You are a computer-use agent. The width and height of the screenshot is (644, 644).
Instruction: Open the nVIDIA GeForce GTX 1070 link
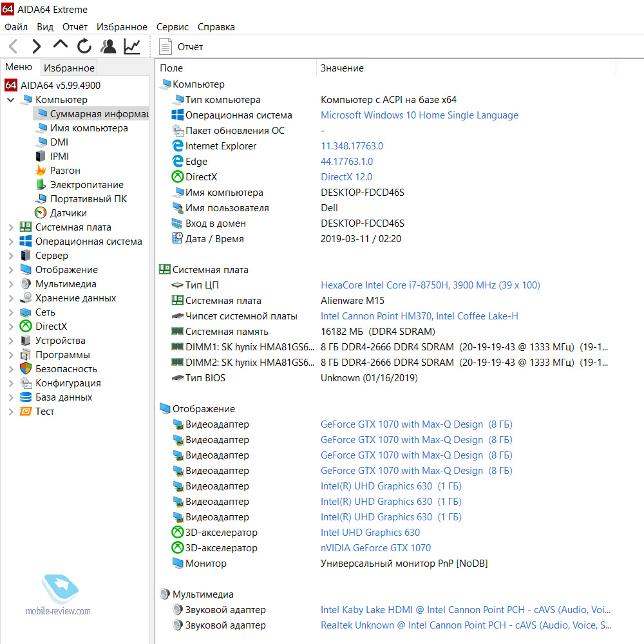point(375,547)
